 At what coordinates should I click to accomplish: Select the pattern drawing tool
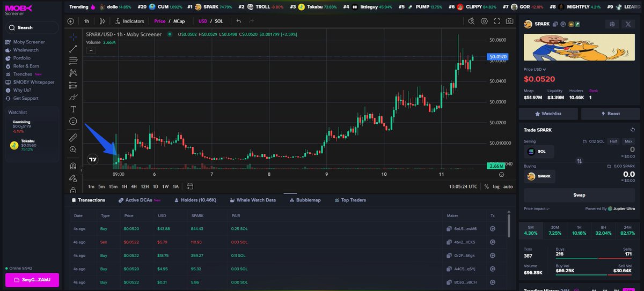tap(73, 73)
